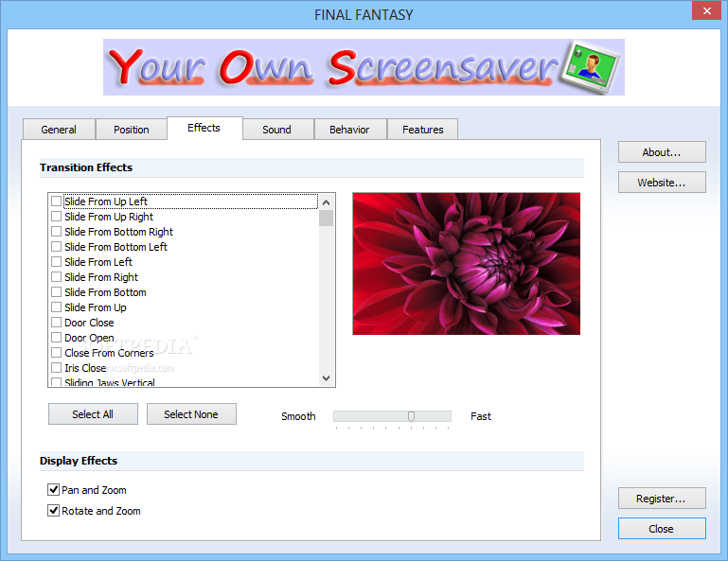This screenshot has height=561, width=728.
Task: Open the About dialog
Action: [x=662, y=152]
